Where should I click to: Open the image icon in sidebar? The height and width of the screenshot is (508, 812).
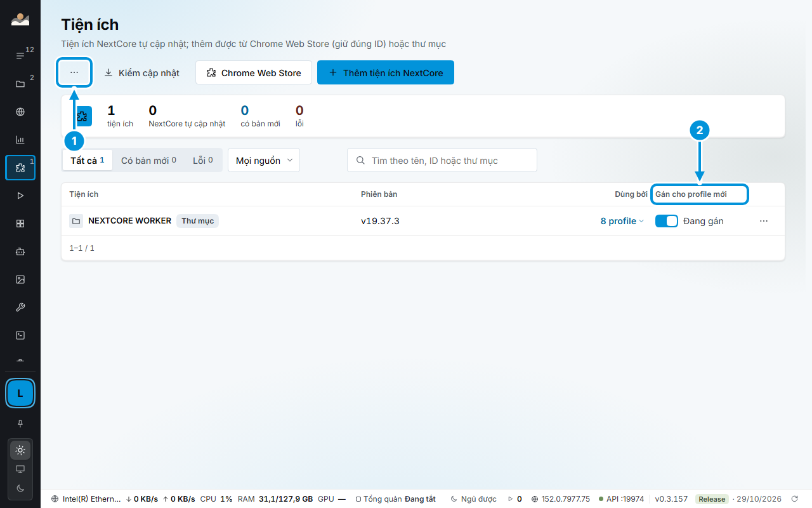tap(20, 279)
